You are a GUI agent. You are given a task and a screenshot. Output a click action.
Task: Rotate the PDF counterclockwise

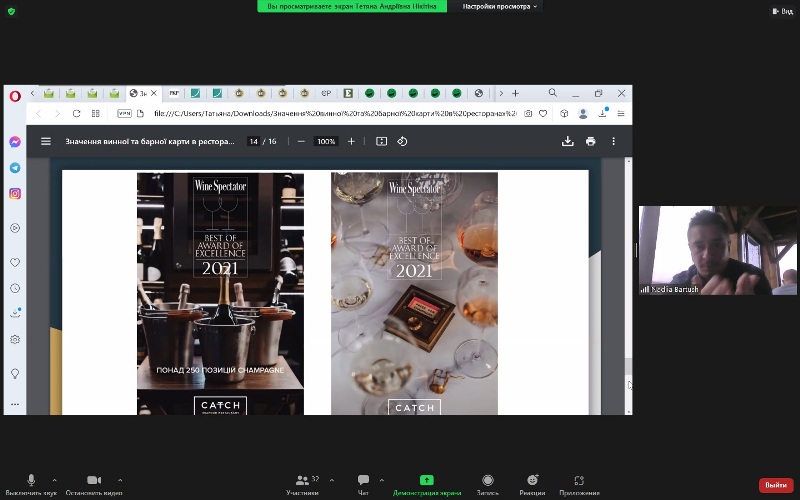(402, 141)
